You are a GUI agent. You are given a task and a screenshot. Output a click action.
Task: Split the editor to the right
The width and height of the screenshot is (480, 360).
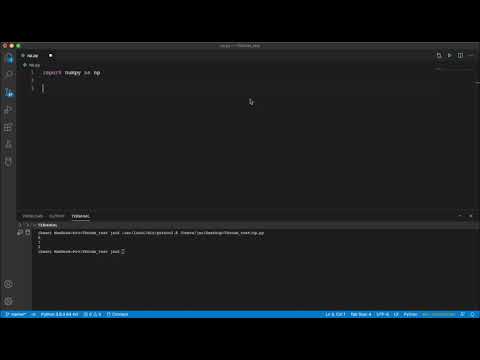click(460, 55)
